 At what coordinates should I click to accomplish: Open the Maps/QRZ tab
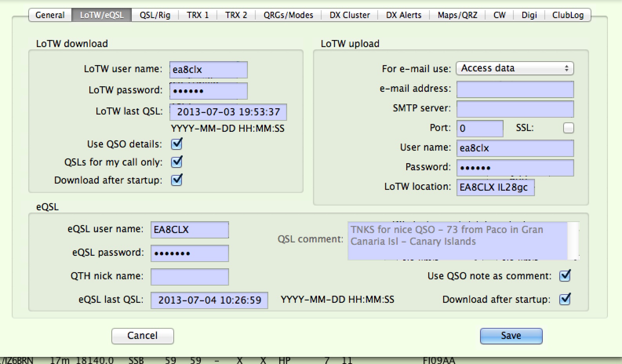[x=457, y=15]
